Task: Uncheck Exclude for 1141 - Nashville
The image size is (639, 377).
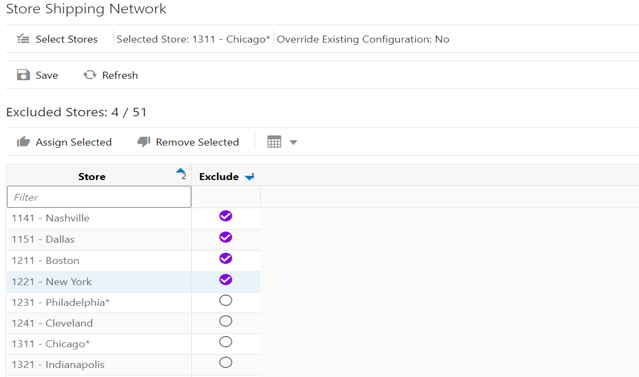Action: pyautogui.click(x=226, y=216)
